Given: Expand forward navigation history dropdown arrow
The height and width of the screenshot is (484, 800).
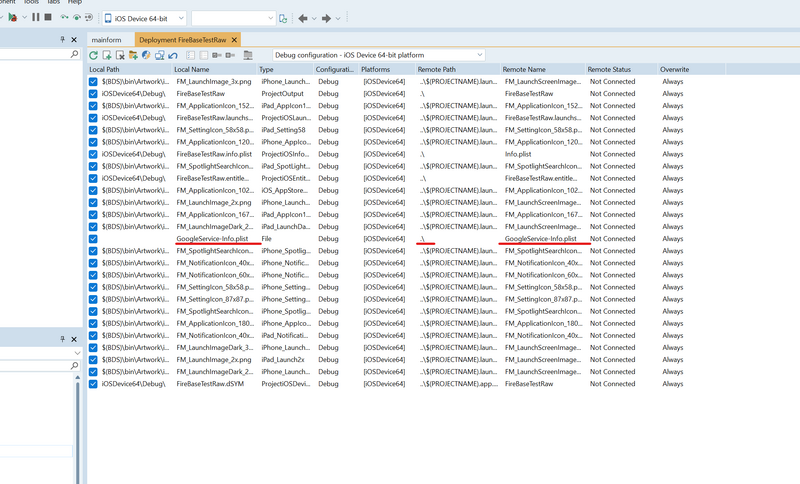Looking at the screenshot, I should (x=338, y=18).
